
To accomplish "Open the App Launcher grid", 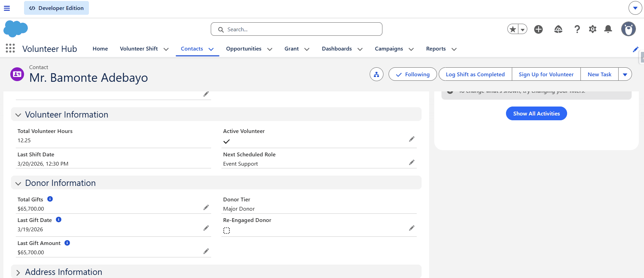I will (x=10, y=48).
